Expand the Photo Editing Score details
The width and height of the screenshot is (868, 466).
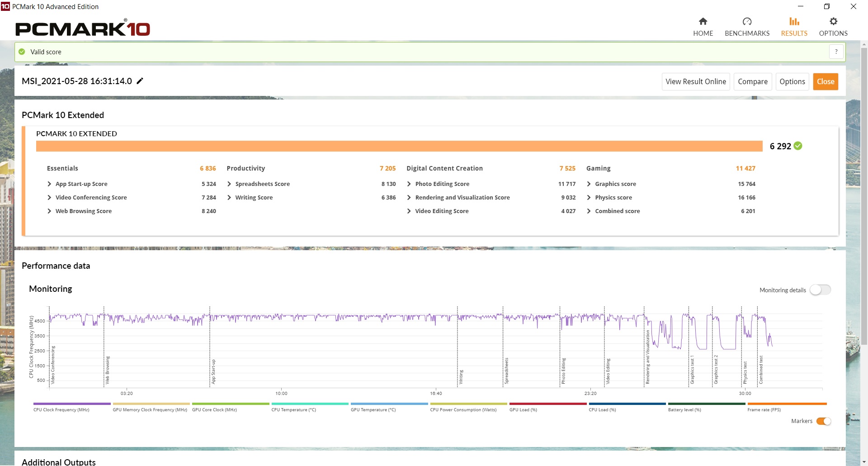click(x=409, y=184)
